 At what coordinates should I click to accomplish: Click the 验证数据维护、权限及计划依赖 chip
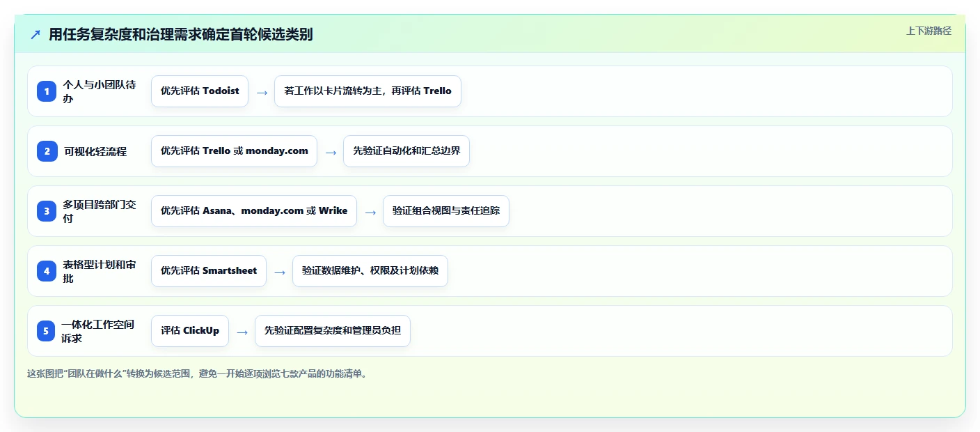coord(370,271)
